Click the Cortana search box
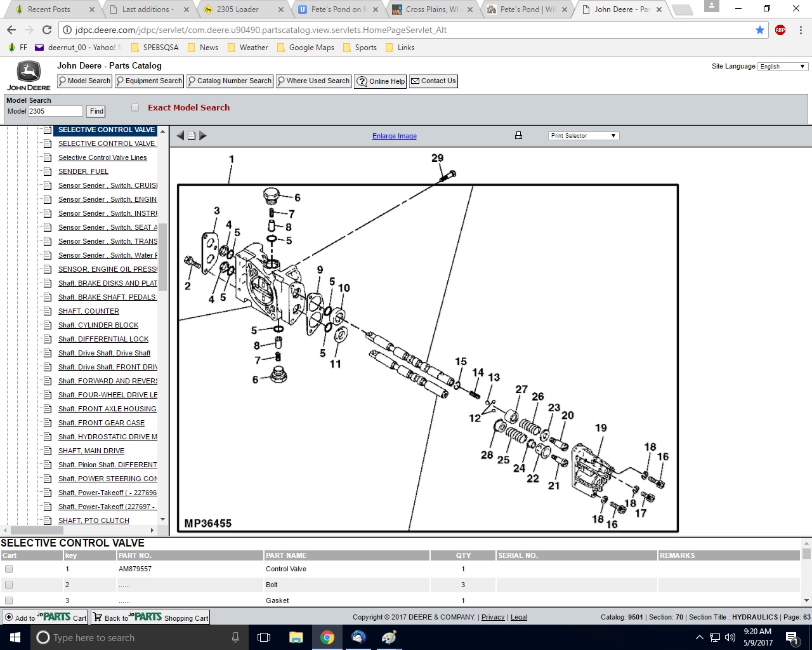The width and height of the screenshot is (812, 650). (x=140, y=637)
